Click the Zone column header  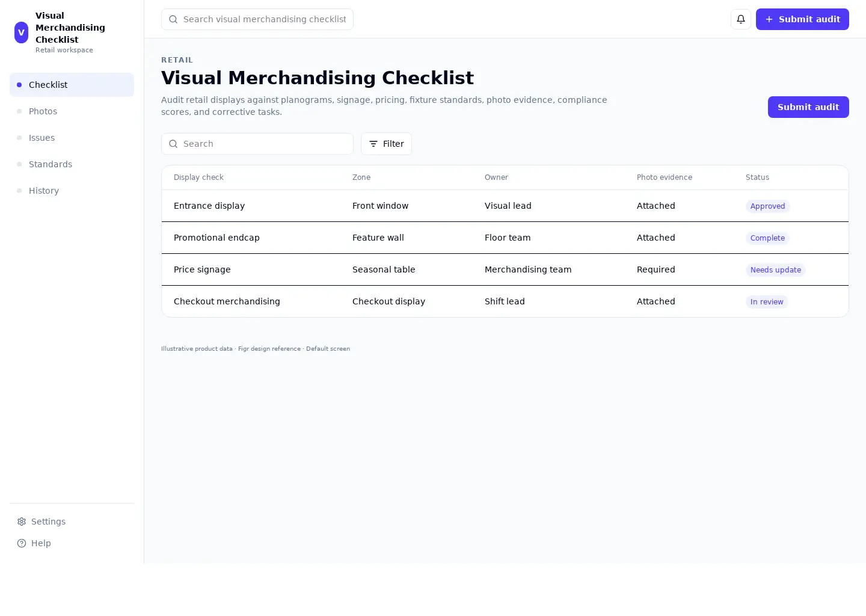click(x=361, y=177)
